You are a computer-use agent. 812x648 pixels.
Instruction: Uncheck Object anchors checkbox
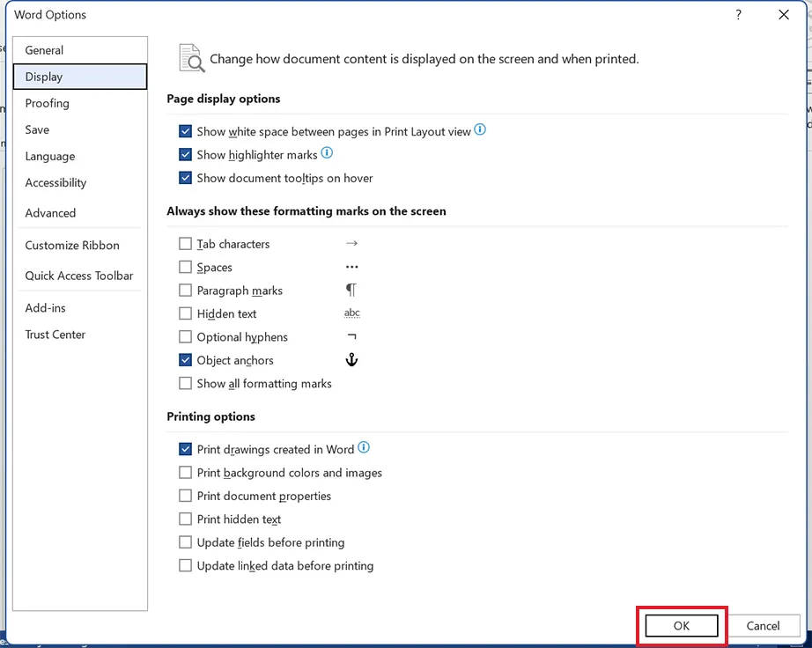pos(186,360)
